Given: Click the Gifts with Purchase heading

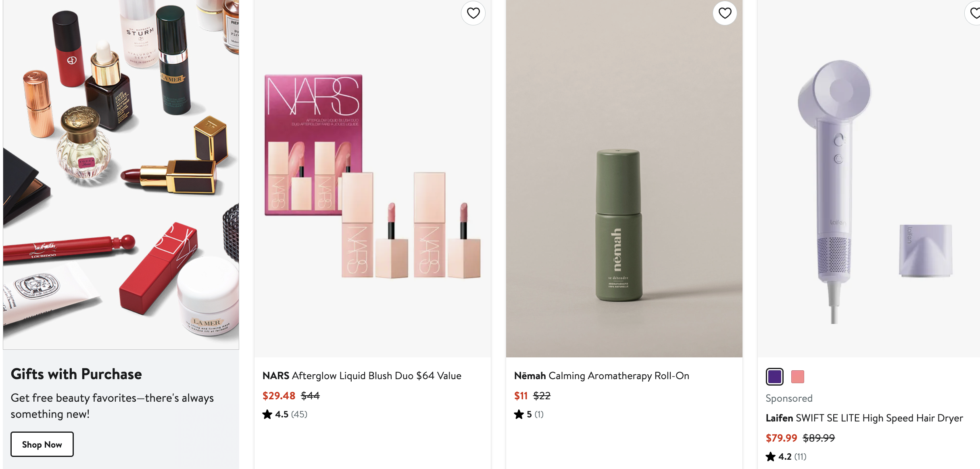Looking at the screenshot, I should [x=76, y=374].
